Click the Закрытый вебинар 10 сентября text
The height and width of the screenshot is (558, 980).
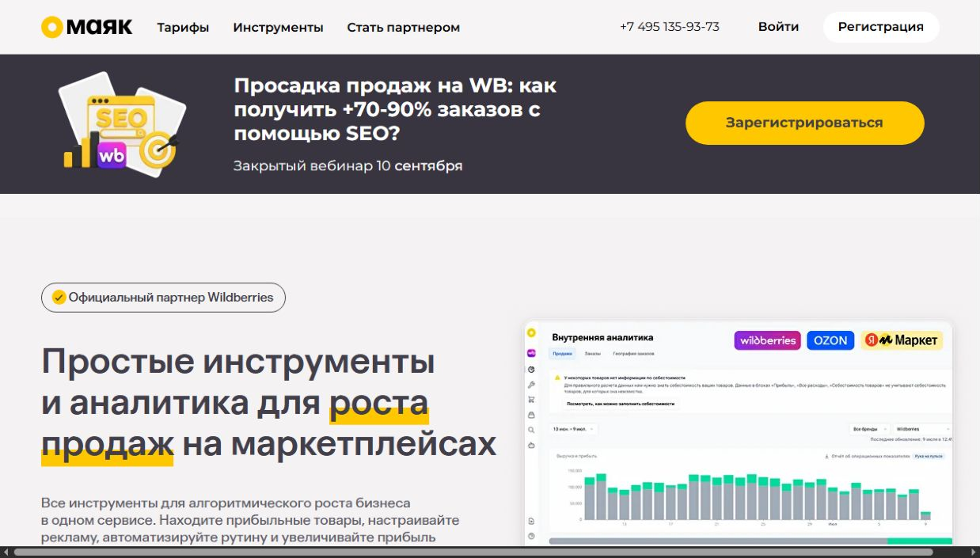tap(348, 165)
